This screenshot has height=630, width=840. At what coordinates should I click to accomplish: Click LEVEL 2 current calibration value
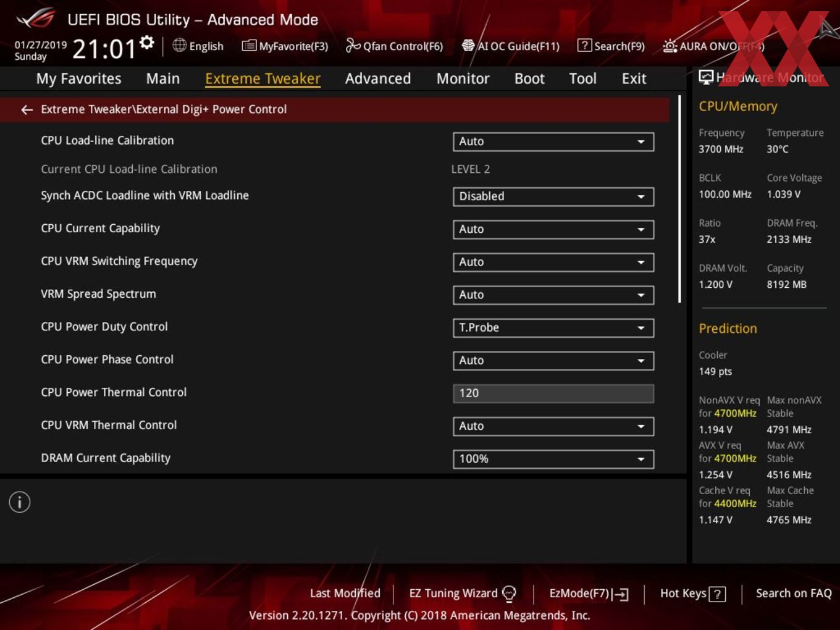pos(471,169)
